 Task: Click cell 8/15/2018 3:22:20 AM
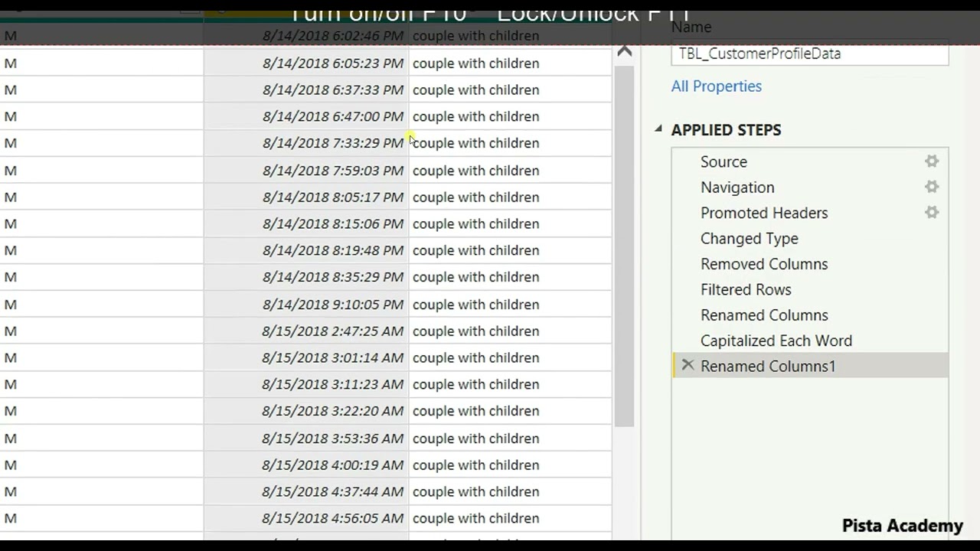pos(306,411)
